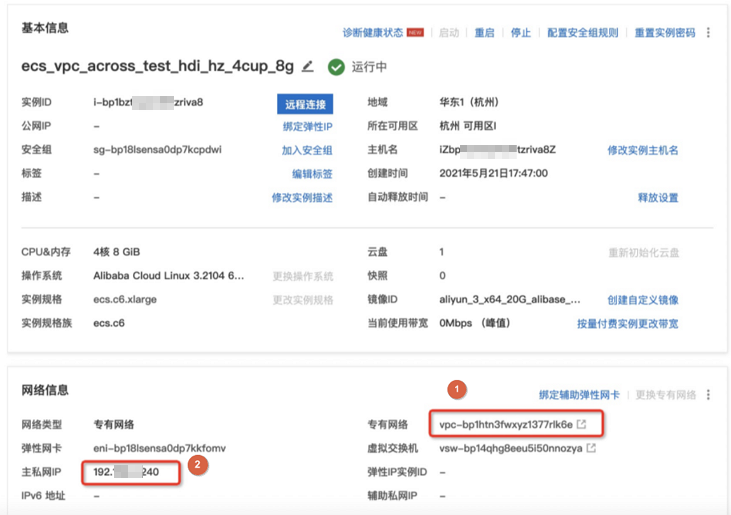Image resolution: width=731 pixels, height=515 pixels.
Task: Edit the instance name with pencil icon
Action: [307, 67]
